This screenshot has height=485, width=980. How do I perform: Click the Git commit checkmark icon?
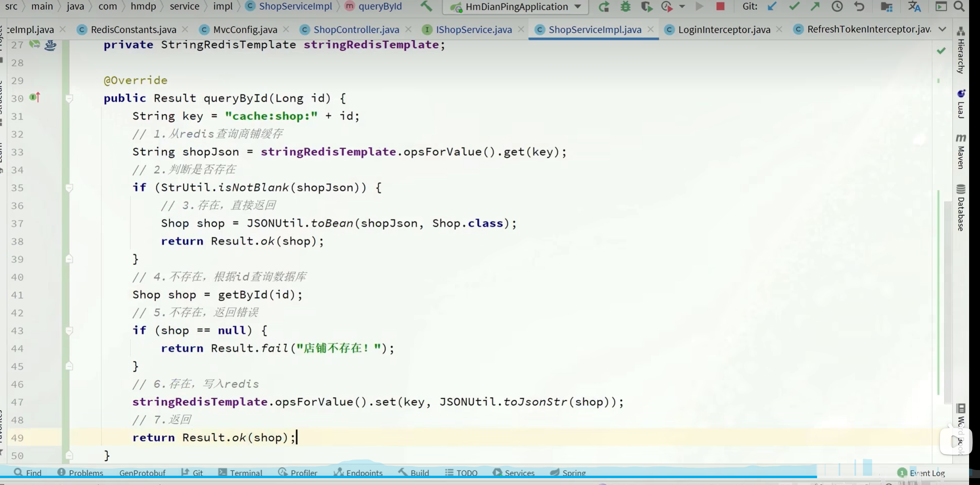coord(794,6)
